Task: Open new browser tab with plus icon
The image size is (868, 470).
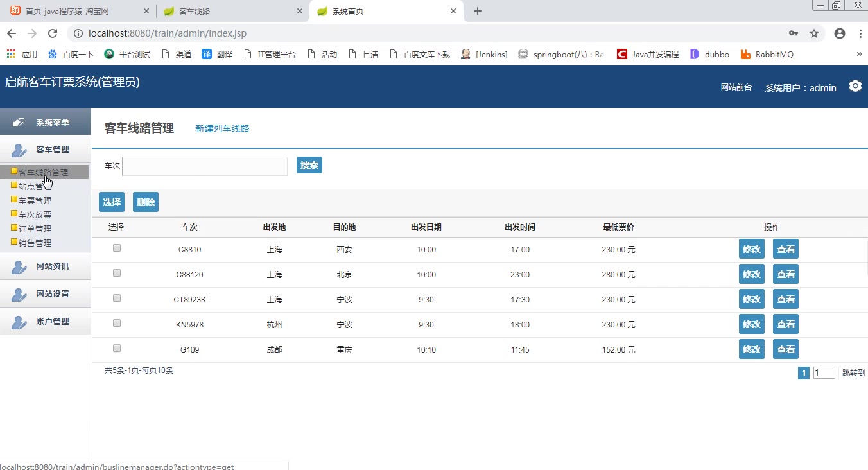Action: tap(477, 11)
